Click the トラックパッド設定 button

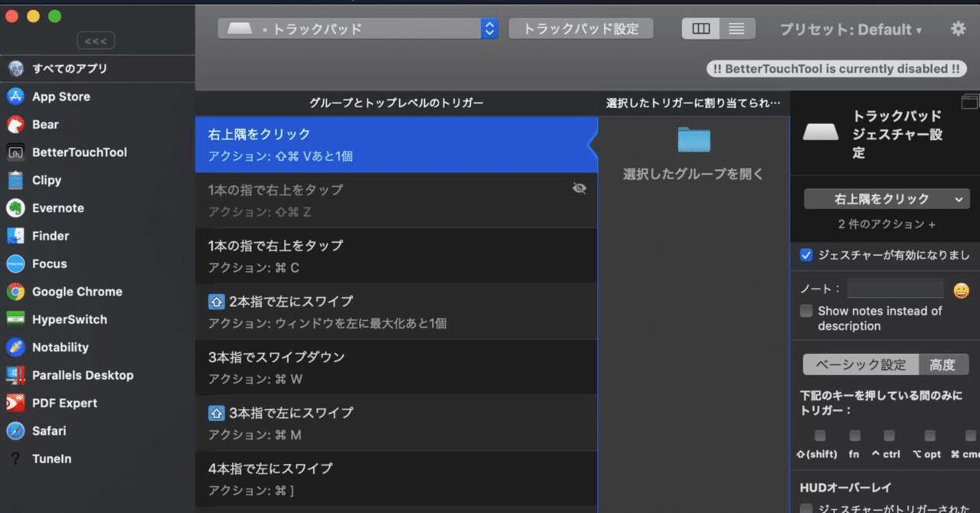581,29
